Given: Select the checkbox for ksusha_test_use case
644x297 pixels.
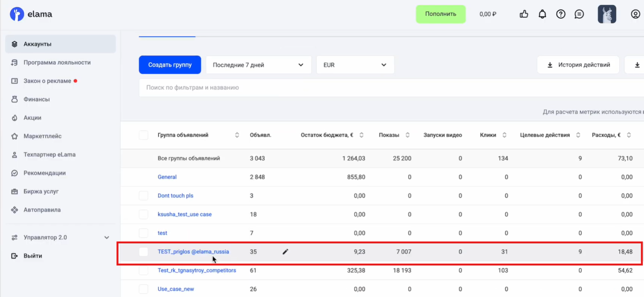Looking at the screenshot, I should point(144,214).
